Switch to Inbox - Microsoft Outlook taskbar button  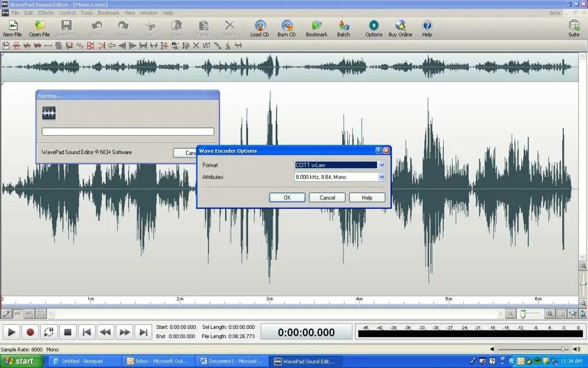point(160,361)
